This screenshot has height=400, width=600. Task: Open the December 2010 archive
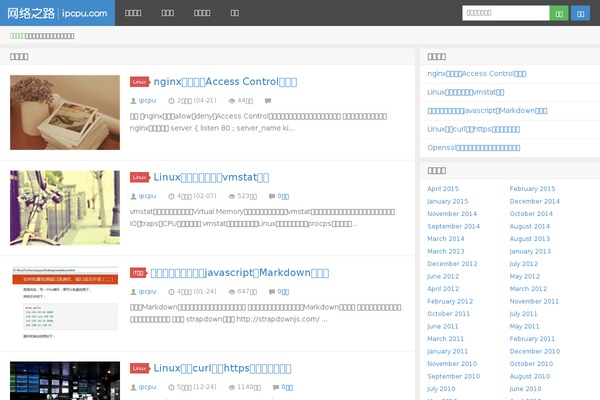click(x=535, y=351)
